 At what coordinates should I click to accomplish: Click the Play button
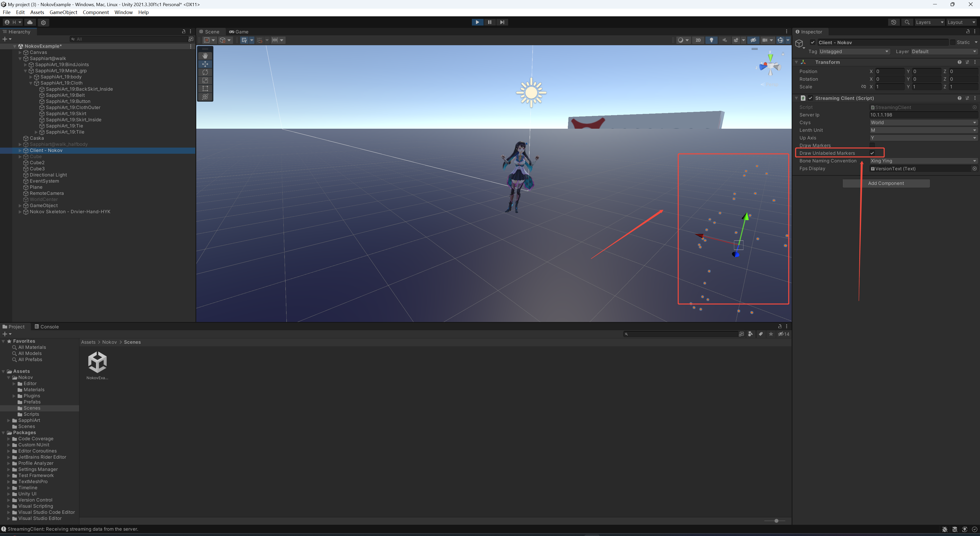pos(477,22)
